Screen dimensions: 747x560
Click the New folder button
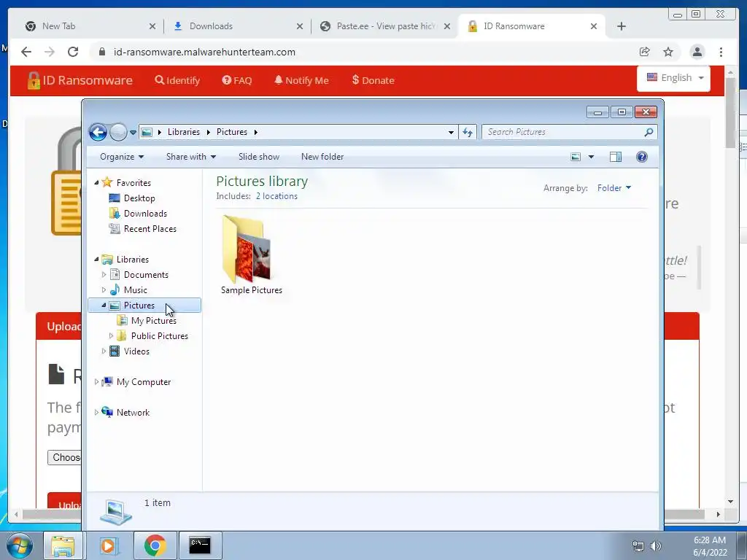322,157
